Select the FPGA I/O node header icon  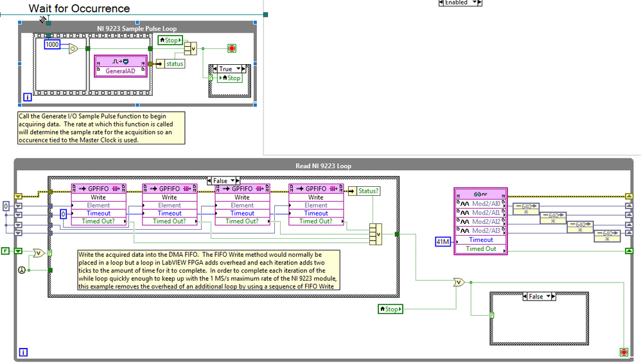pos(480,194)
